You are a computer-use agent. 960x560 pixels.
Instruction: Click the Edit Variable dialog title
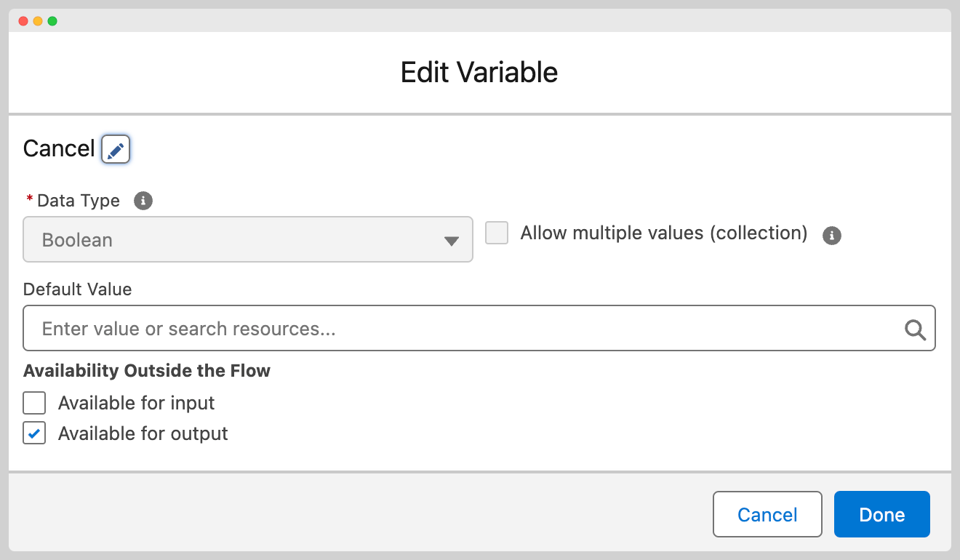point(479,73)
